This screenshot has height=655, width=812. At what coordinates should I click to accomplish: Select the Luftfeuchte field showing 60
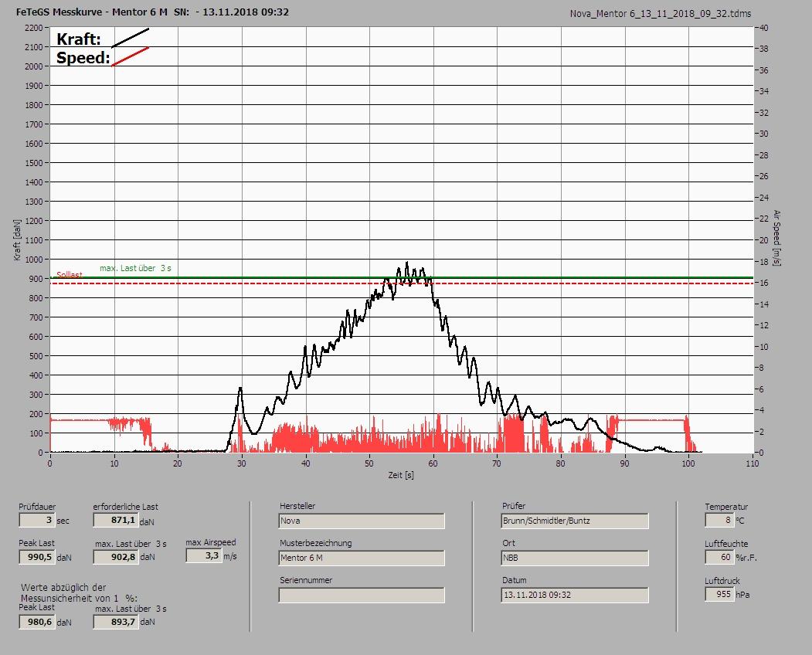coord(719,557)
